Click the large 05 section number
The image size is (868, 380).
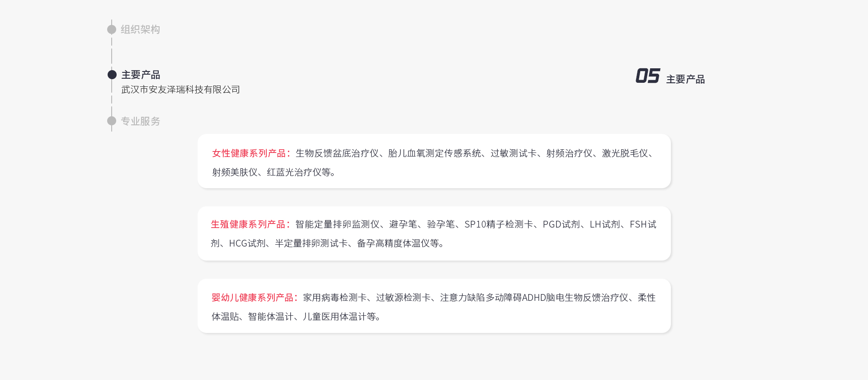click(647, 76)
